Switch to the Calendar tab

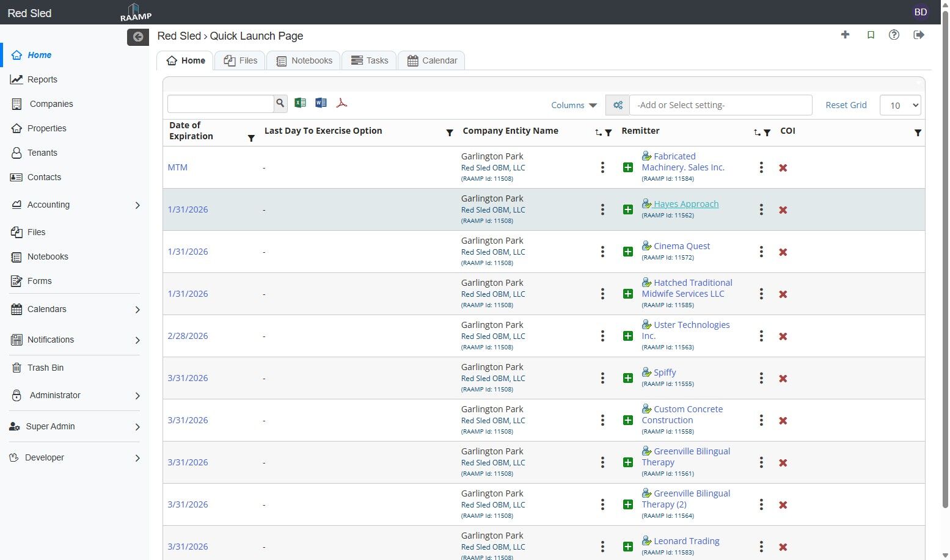click(431, 60)
